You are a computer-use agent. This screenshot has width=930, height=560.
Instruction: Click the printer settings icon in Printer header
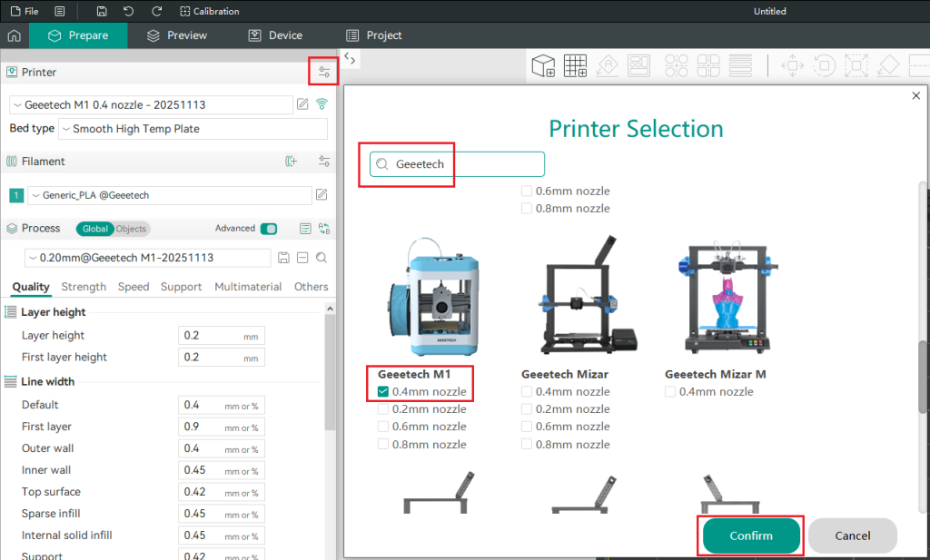(x=324, y=72)
